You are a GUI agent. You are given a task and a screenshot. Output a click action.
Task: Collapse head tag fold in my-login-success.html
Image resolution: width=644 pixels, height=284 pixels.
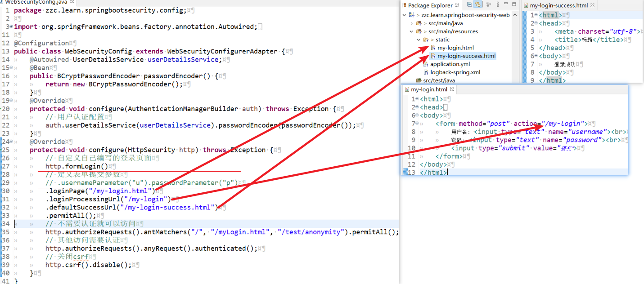pyautogui.click(x=536, y=23)
